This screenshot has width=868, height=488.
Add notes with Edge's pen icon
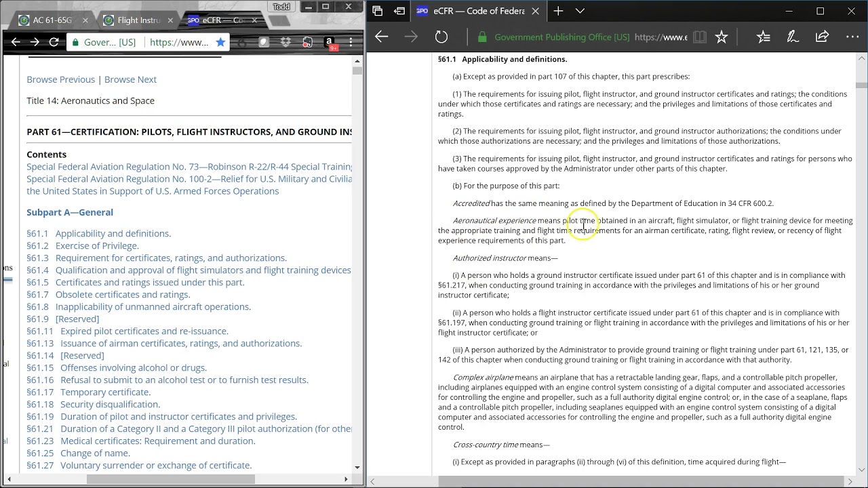point(793,37)
